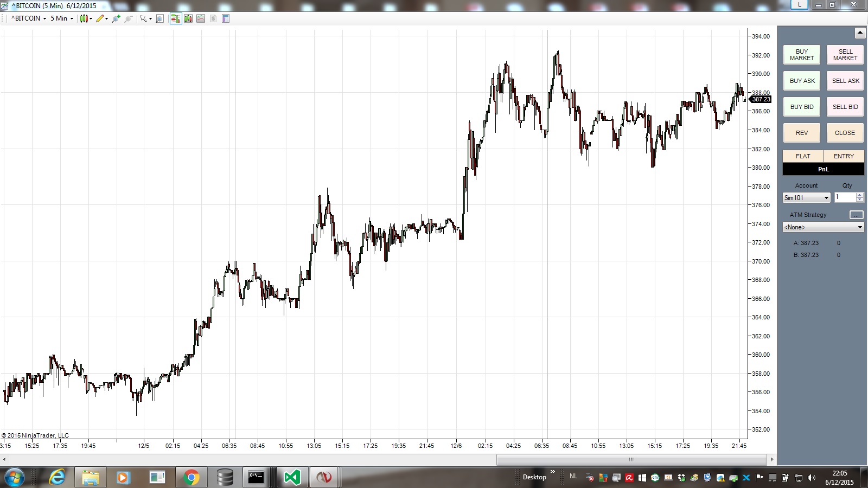
Task: Click the SELL ASK button
Action: 845,81
